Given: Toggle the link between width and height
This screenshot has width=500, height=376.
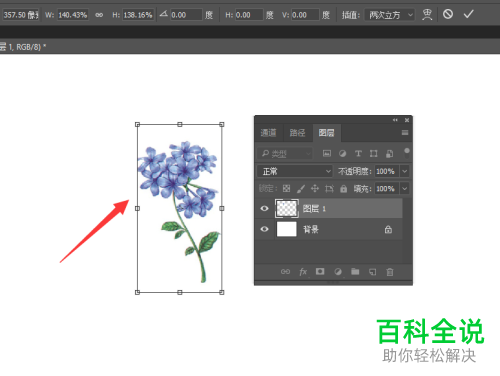Looking at the screenshot, I should (x=99, y=15).
